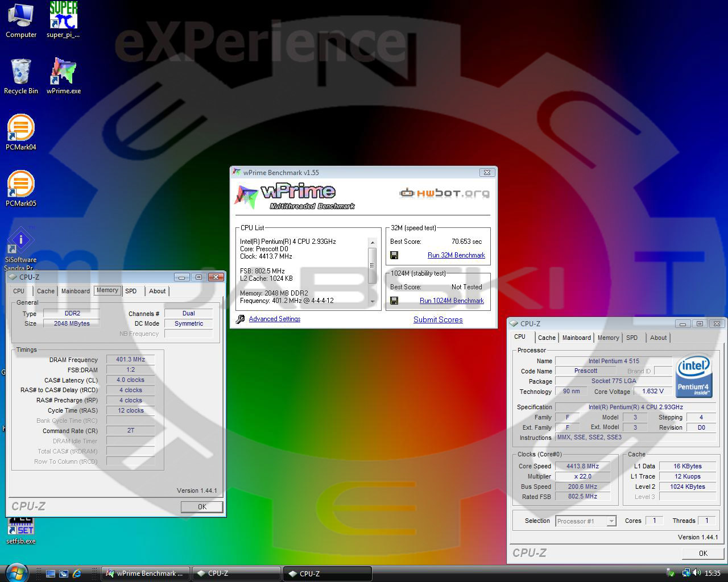Open the PCMark05 desktop shortcut

click(20, 188)
